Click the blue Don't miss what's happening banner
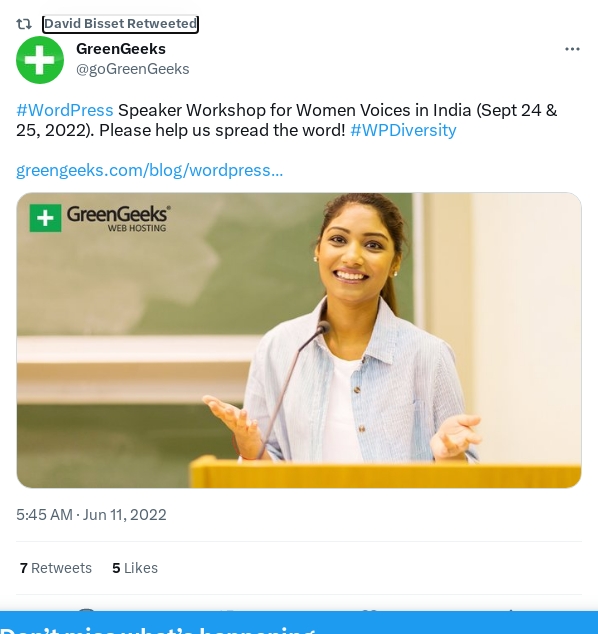This screenshot has width=598, height=634. (x=299, y=623)
